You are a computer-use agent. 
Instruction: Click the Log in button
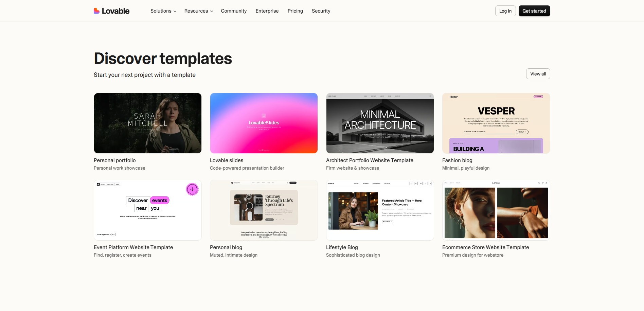505,11
